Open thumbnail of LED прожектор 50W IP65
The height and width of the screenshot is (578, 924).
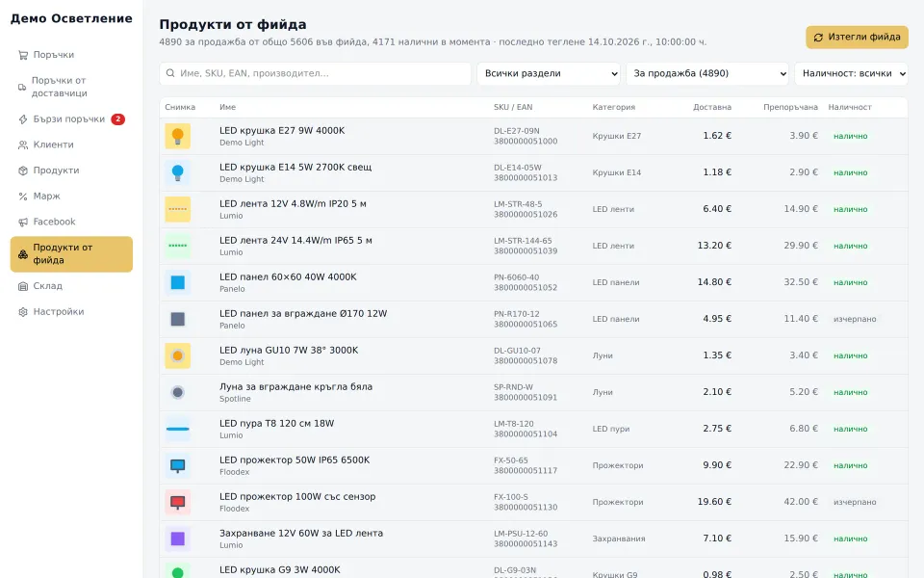177,465
